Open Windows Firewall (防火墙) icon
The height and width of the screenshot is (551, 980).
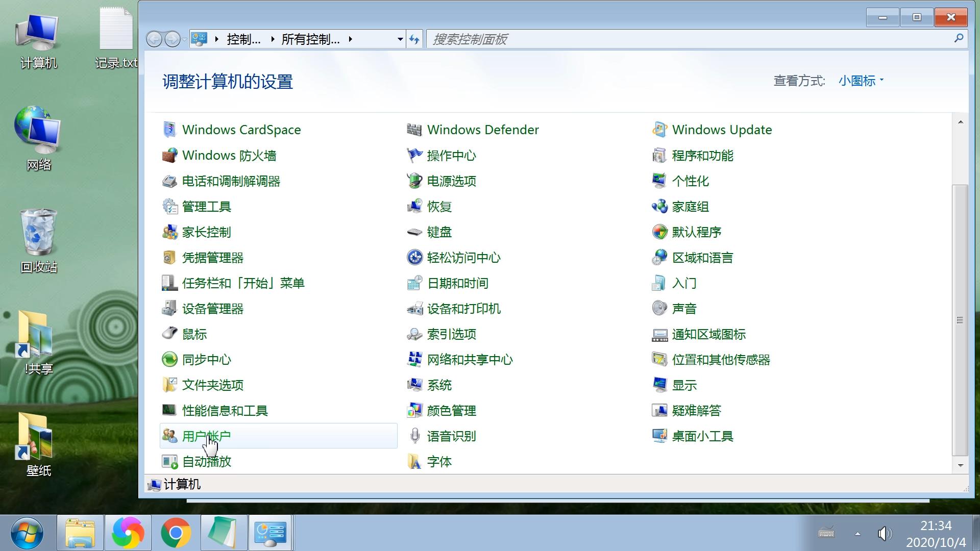pyautogui.click(x=169, y=155)
